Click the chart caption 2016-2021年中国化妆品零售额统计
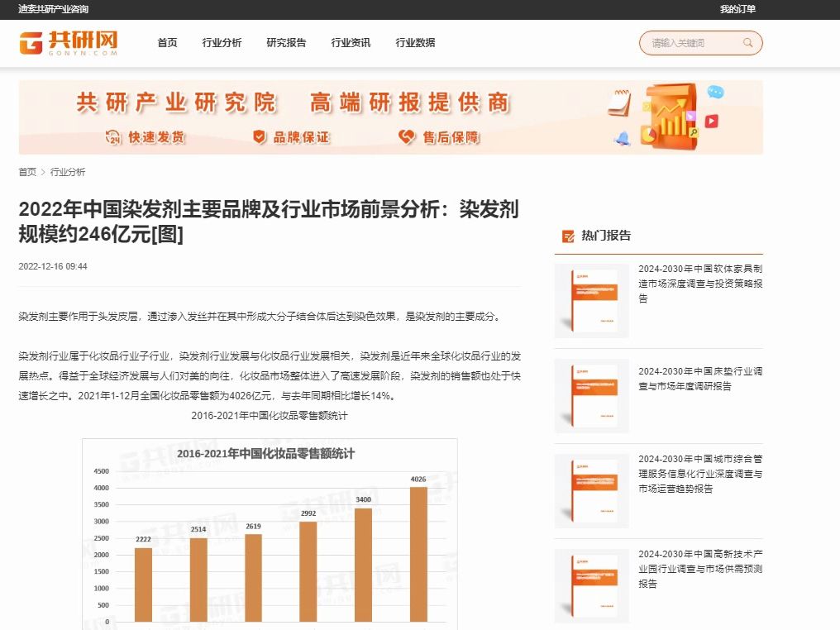Viewport: 840px width, 630px height. pyautogui.click(x=270, y=416)
